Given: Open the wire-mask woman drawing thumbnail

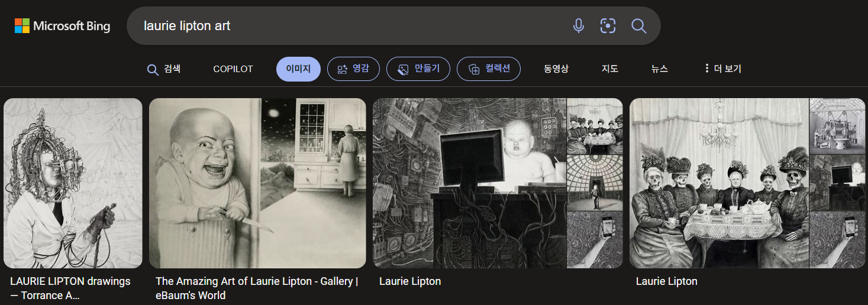Looking at the screenshot, I should [x=73, y=183].
